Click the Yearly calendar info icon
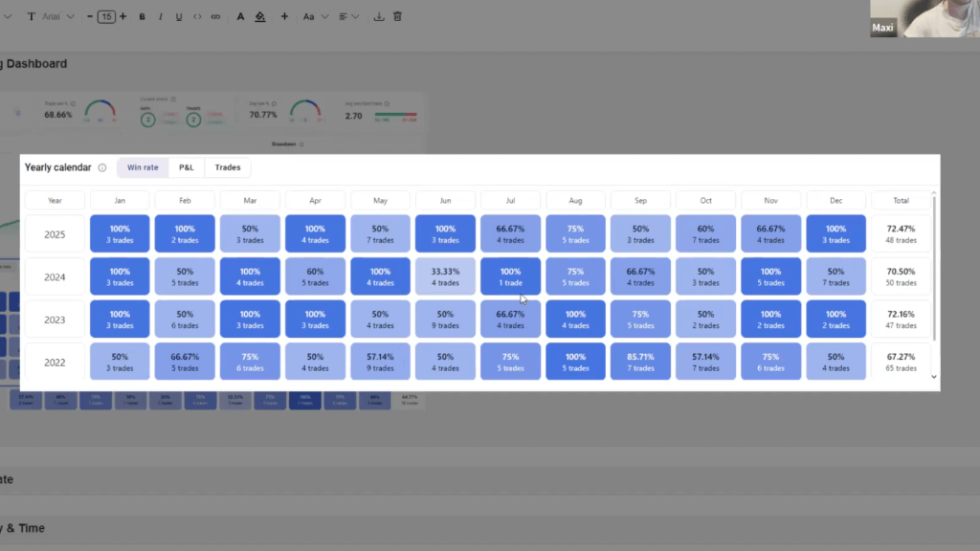Image resolution: width=980 pixels, height=551 pixels. pos(102,167)
